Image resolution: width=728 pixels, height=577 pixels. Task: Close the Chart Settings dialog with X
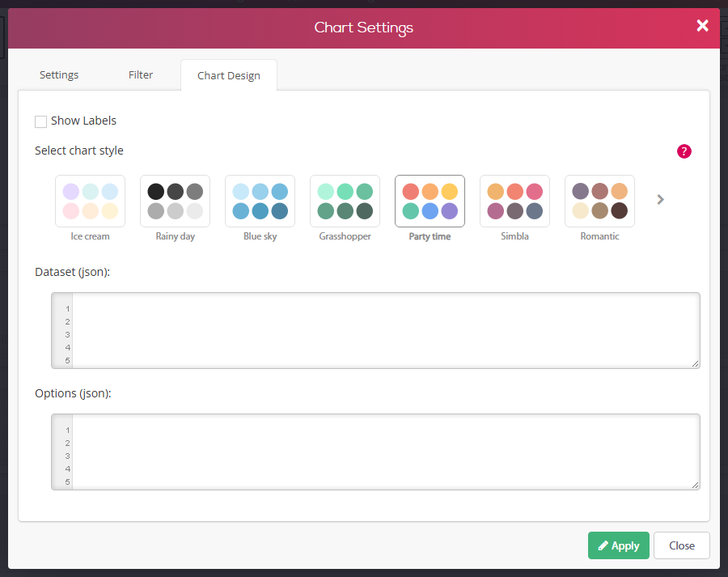[702, 26]
